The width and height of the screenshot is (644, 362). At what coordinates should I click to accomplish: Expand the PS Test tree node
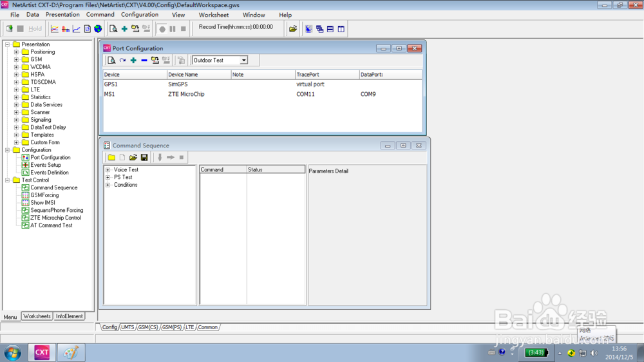(108, 178)
